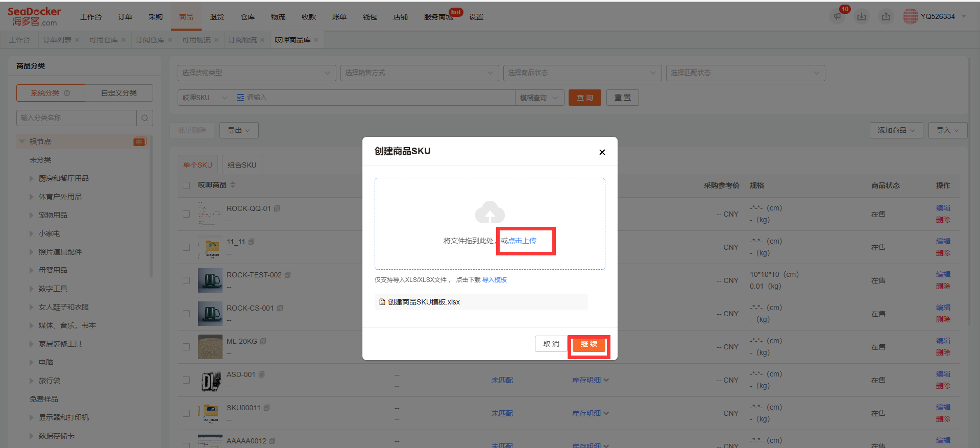Expand the 宠物用品 category
The image size is (980, 448).
point(32,215)
